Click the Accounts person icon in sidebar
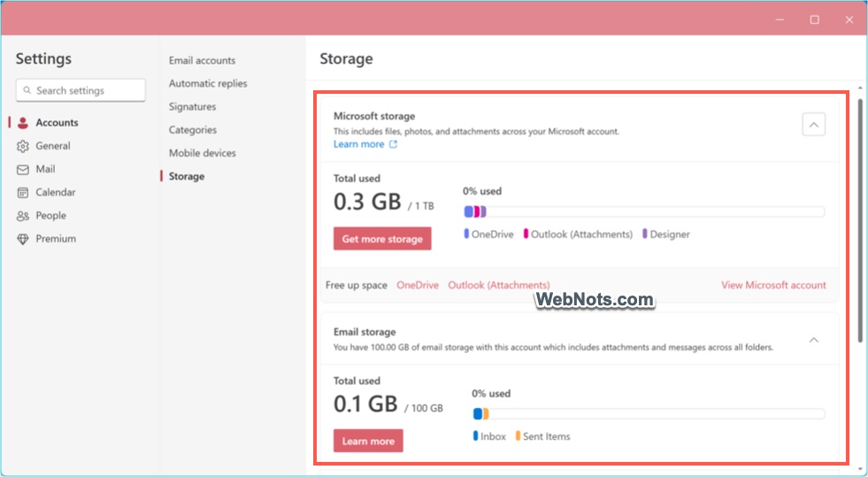 coord(23,123)
